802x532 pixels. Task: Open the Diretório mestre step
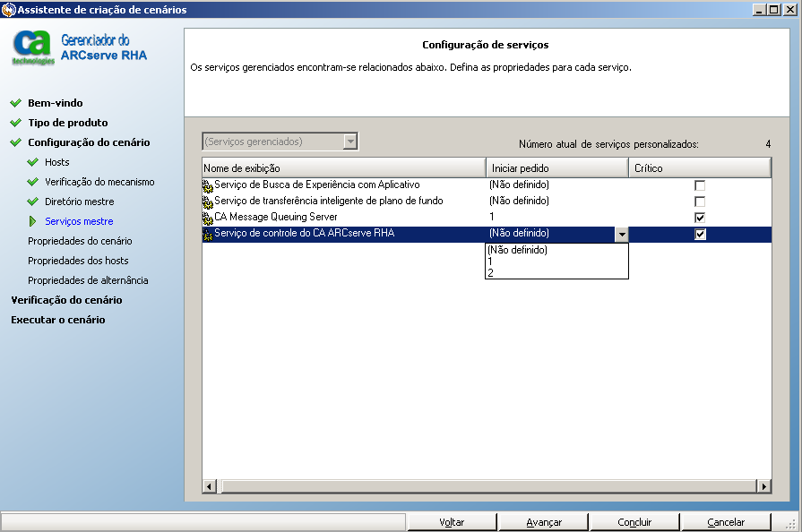click(80, 202)
